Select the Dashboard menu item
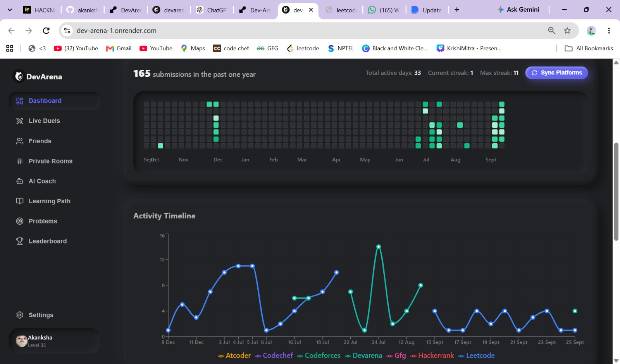The height and width of the screenshot is (364, 620). point(54,101)
